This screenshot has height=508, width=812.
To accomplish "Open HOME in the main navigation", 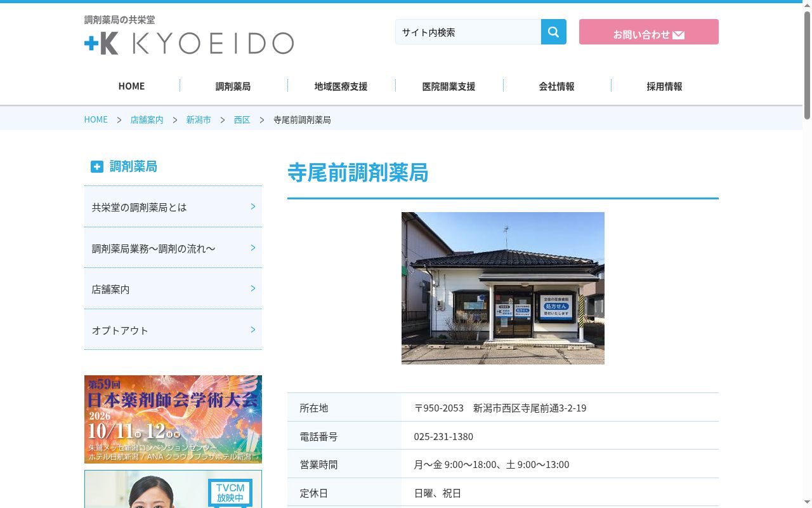I will (131, 86).
